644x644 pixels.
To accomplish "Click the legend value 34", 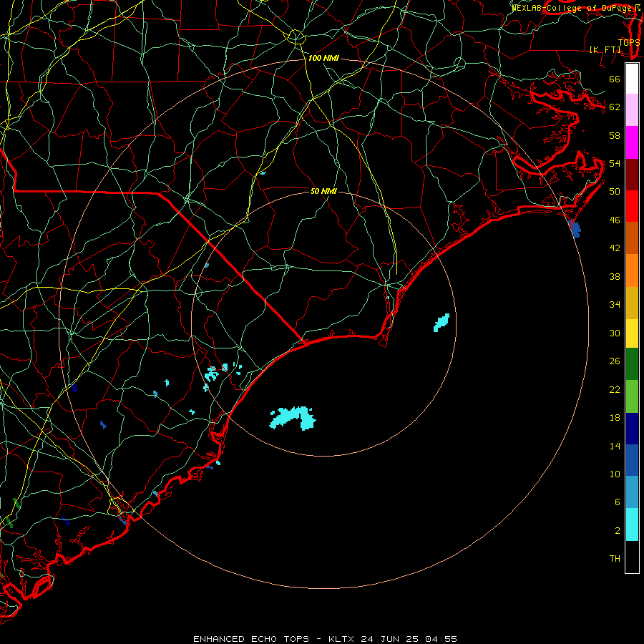I will [x=615, y=305].
